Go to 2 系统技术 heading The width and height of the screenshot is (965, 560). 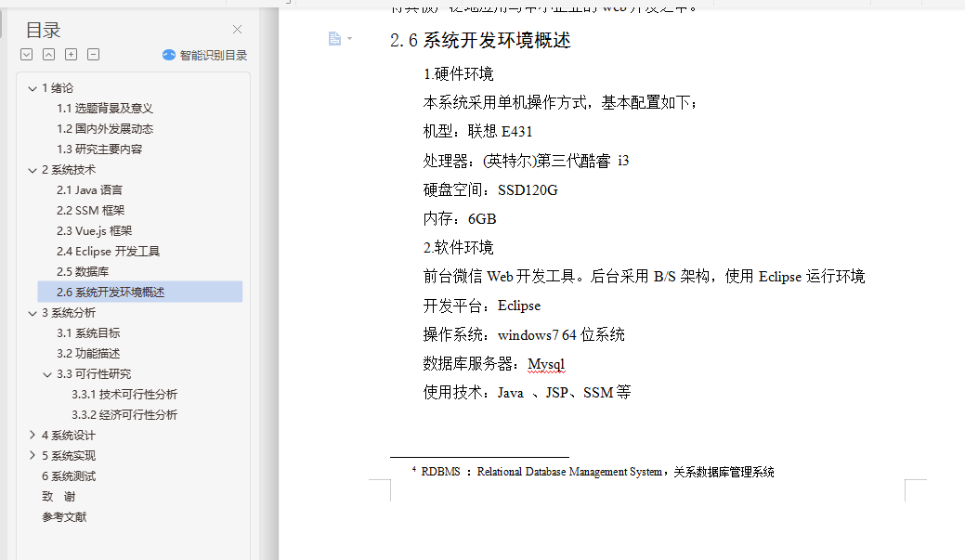69,170
